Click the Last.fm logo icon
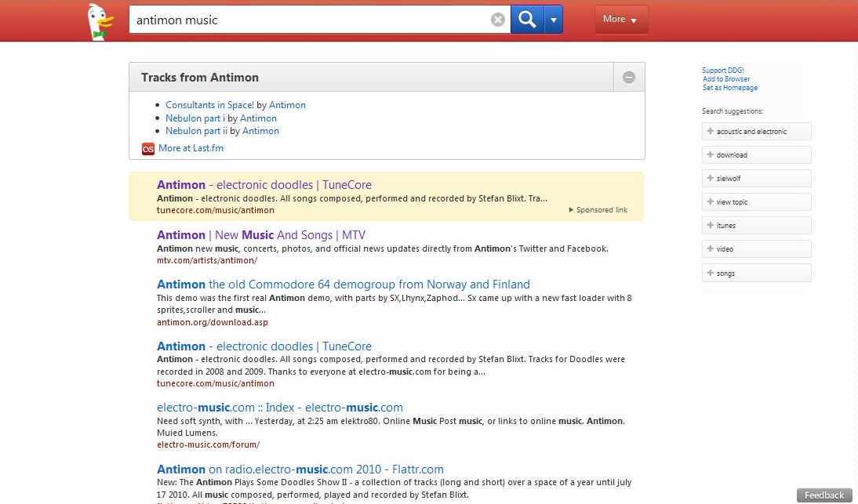This screenshot has height=504, width=858. coord(147,149)
